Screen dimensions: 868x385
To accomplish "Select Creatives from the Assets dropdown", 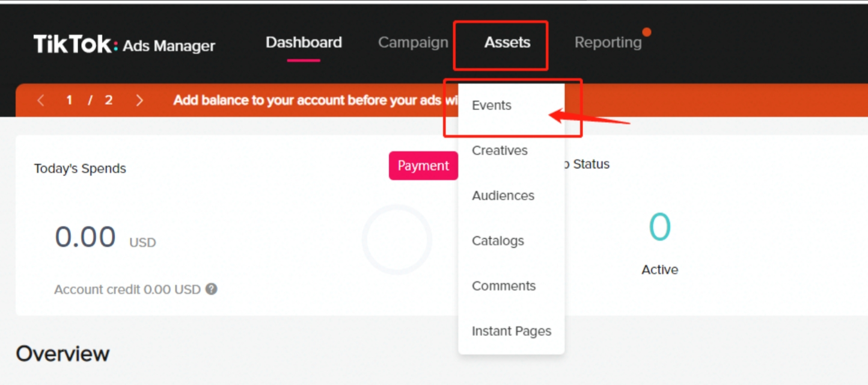I will 500,150.
